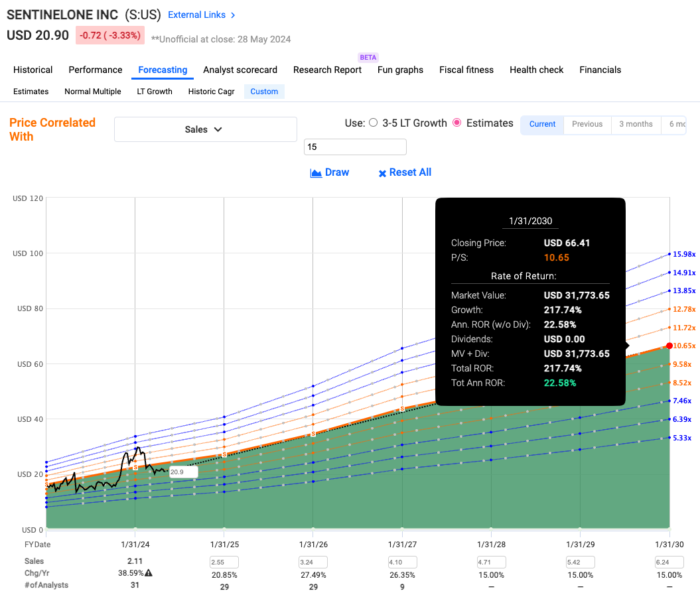Click the Draw chart icon
700x591 pixels.
(316, 173)
